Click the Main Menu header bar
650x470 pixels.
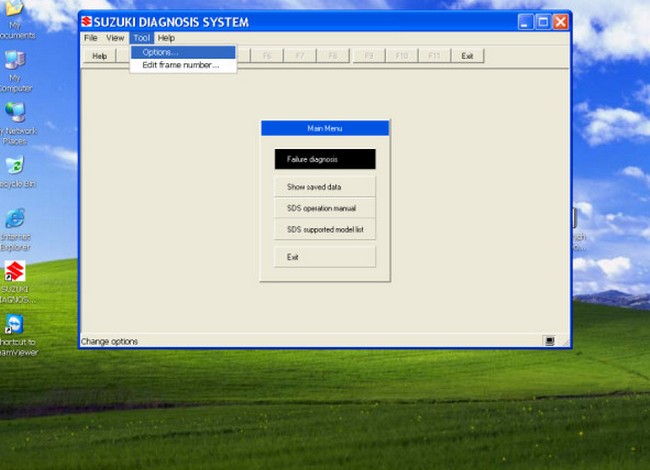(325, 128)
